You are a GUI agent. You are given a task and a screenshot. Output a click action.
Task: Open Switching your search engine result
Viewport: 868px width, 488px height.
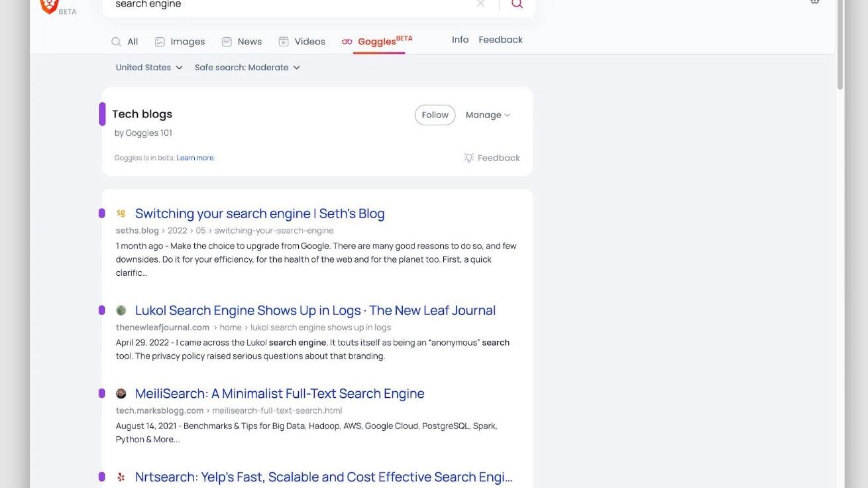click(x=260, y=213)
